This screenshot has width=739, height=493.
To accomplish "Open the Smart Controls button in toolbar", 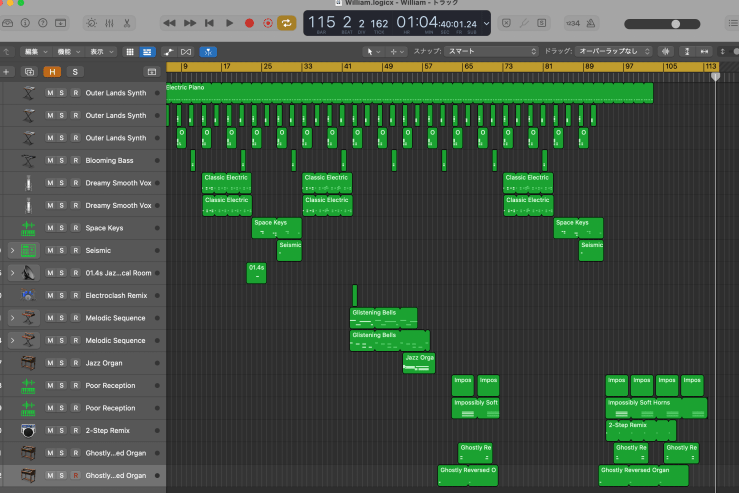I will 92,23.
